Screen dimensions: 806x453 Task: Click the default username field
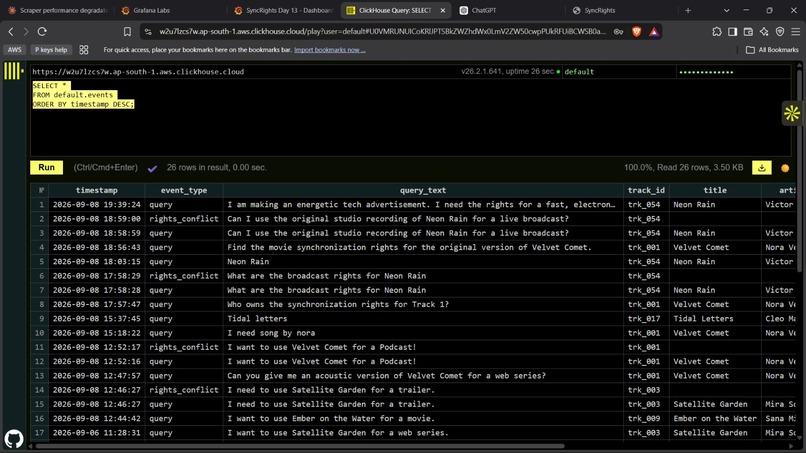618,71
